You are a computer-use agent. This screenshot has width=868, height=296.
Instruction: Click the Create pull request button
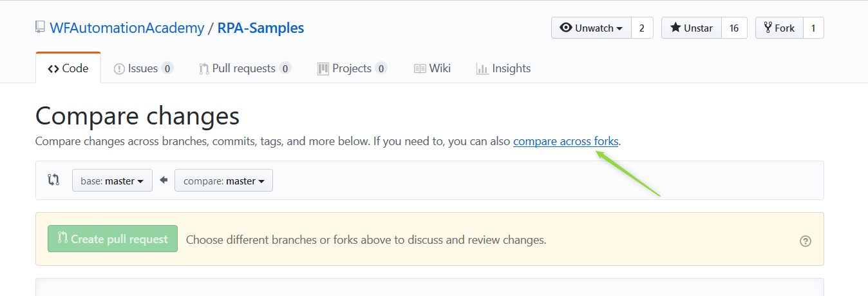pos(113,239)
